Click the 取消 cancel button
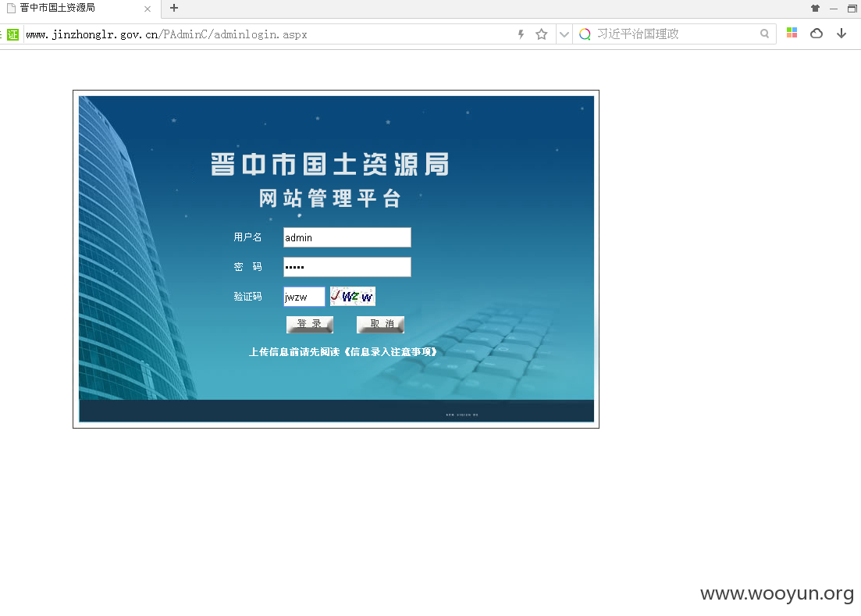Screen dimensions: 861x616 [x=380, y=325]
